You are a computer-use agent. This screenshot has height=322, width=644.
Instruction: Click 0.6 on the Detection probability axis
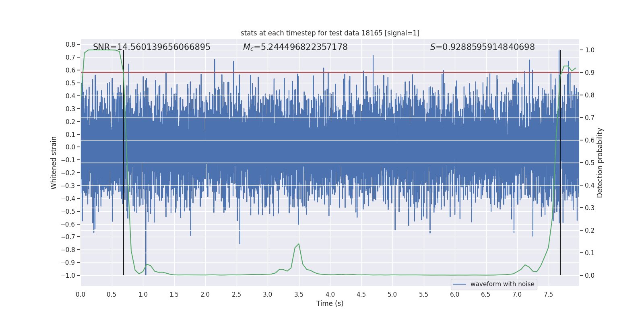tap(590, 140)
